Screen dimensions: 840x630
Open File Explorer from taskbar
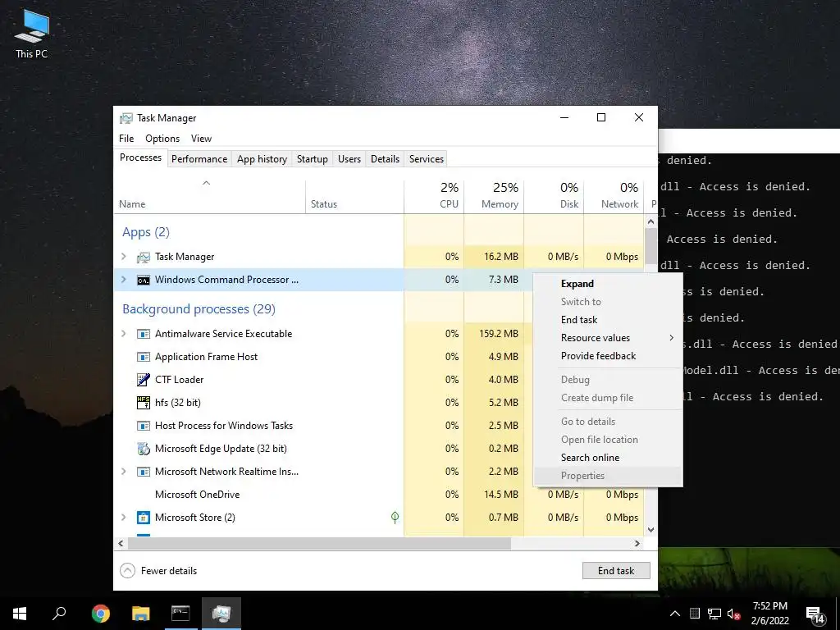(141, 614)
